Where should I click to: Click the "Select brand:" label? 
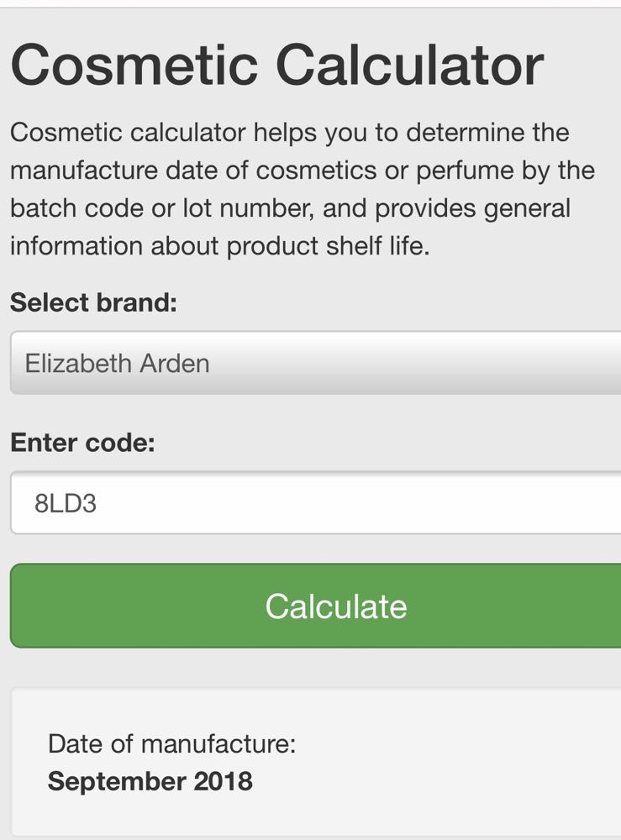[x=94, y=302]
